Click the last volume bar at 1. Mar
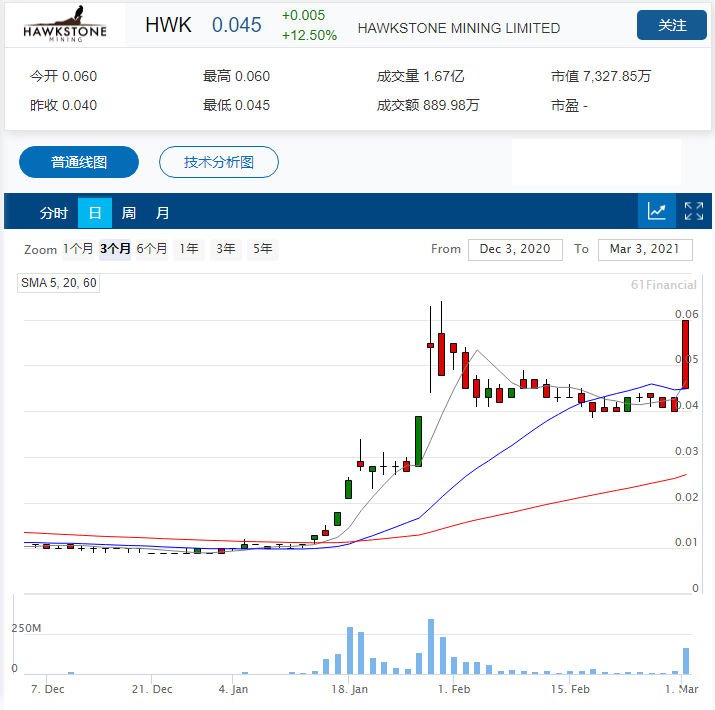715x710 pixels. 686,661
